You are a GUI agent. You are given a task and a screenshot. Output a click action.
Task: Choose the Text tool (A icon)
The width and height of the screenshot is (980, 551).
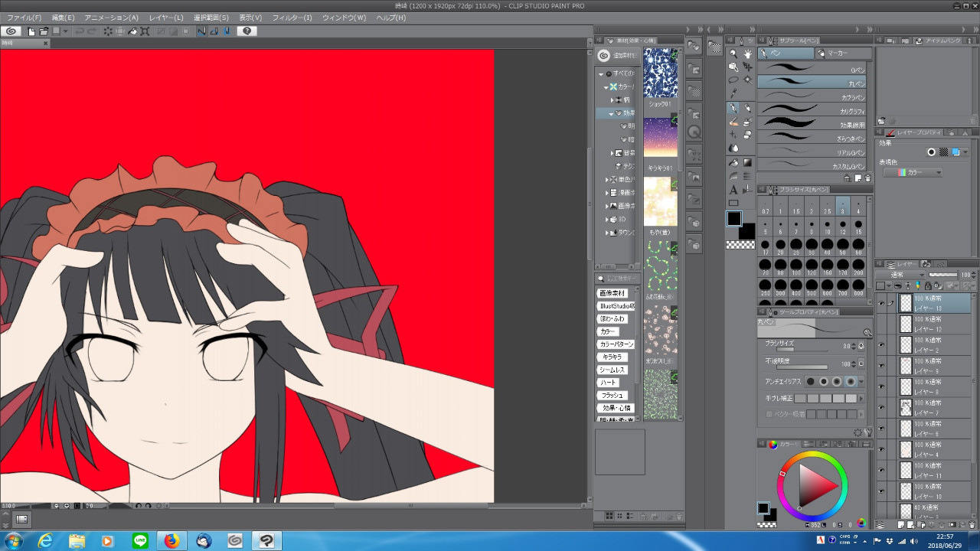click(733, 189)
